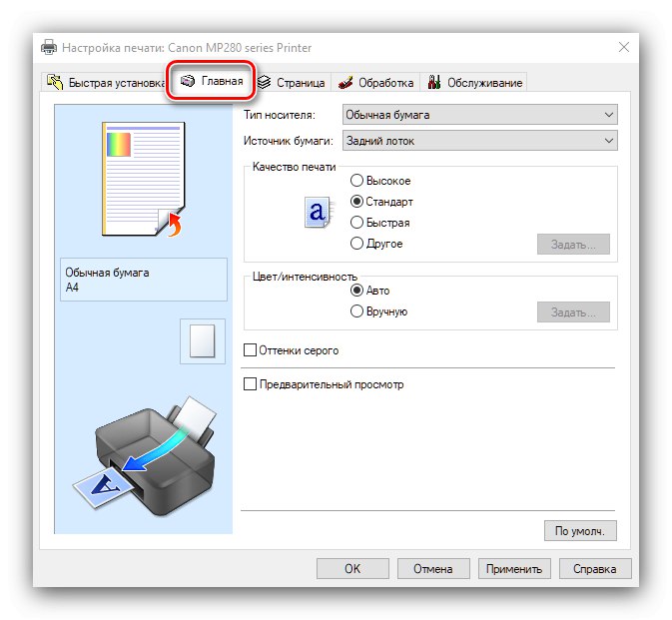The height and width of the screenshot is (620, 672).
Task: Click the Задать button in Цвет/интенсивность
Action: (x=573, y=311)
